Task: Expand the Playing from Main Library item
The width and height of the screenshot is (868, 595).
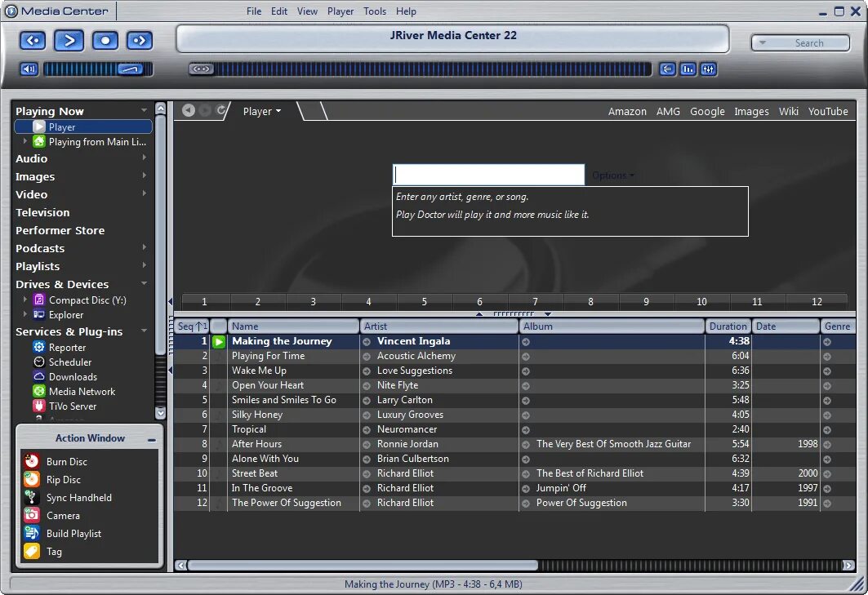Action: [25, 142]
